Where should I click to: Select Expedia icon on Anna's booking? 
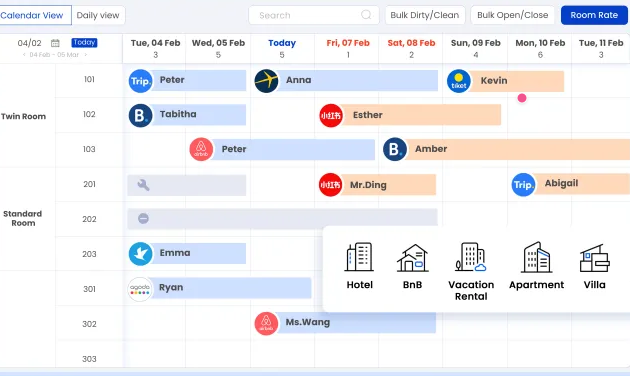(x=266, y=81)
